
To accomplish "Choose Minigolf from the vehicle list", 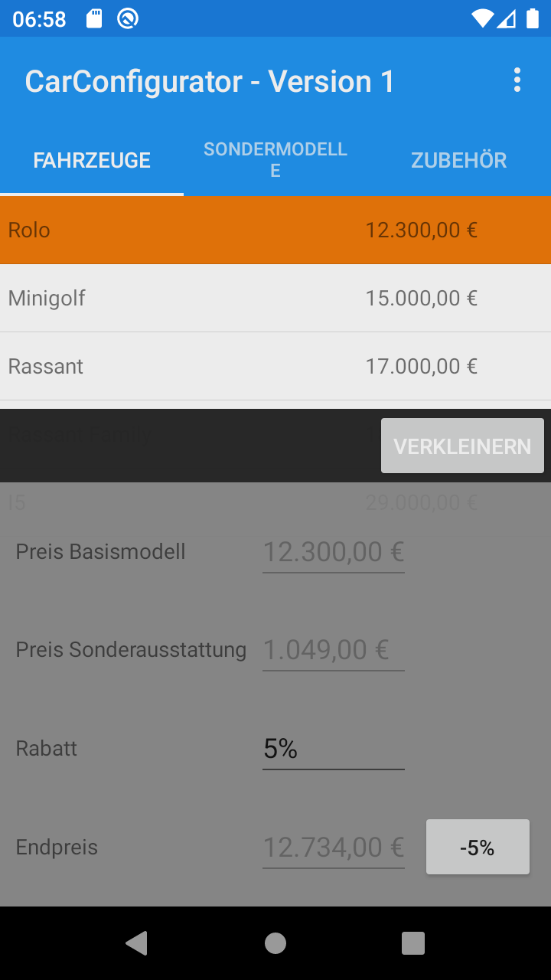I will pos(275,298).
